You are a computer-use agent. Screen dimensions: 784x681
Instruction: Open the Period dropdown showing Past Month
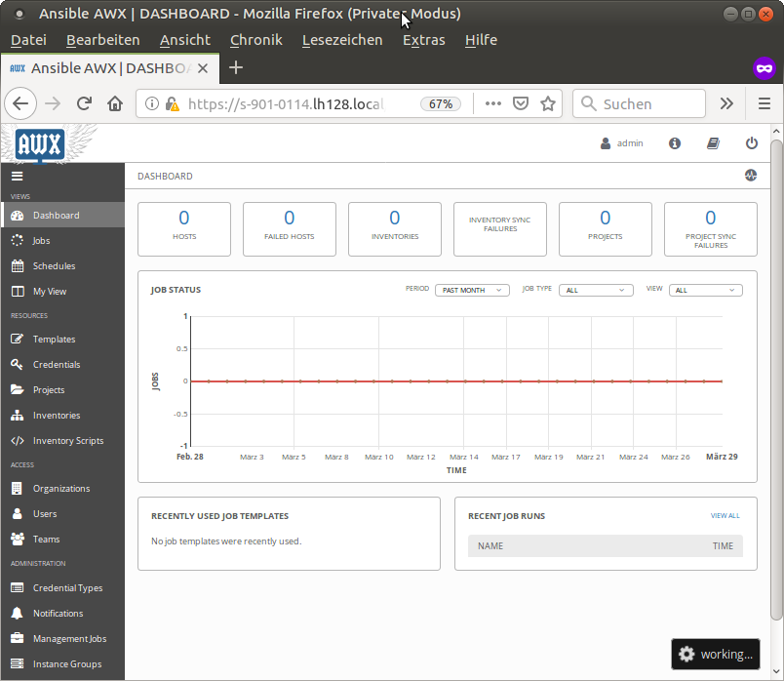[x=472, y=290]
